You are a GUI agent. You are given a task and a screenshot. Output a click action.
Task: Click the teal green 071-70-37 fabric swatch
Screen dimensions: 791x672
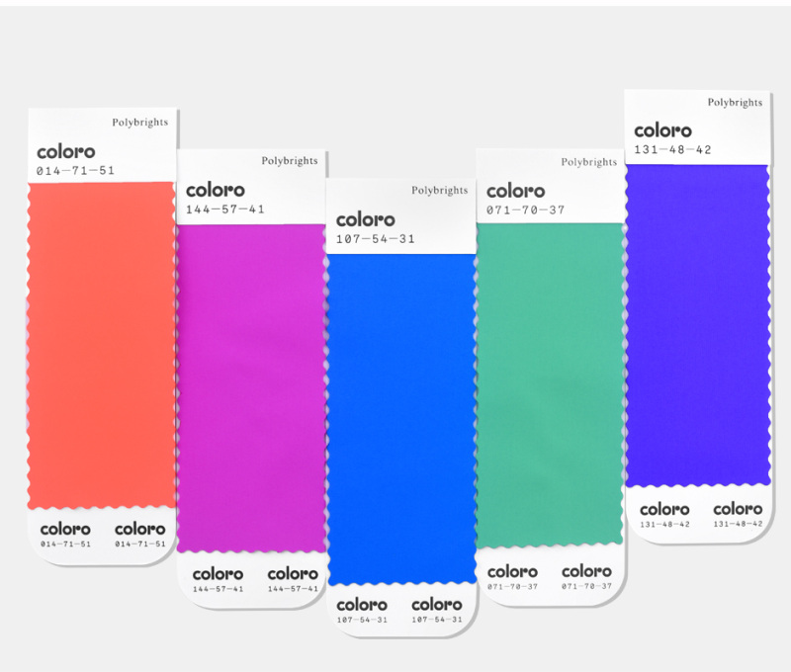[x=550, y=385]
